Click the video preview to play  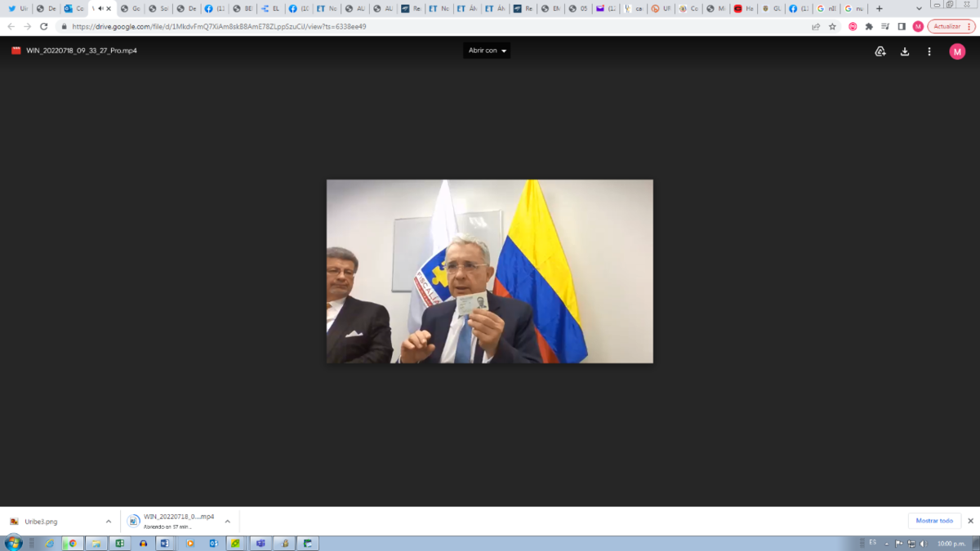(490, 271)
